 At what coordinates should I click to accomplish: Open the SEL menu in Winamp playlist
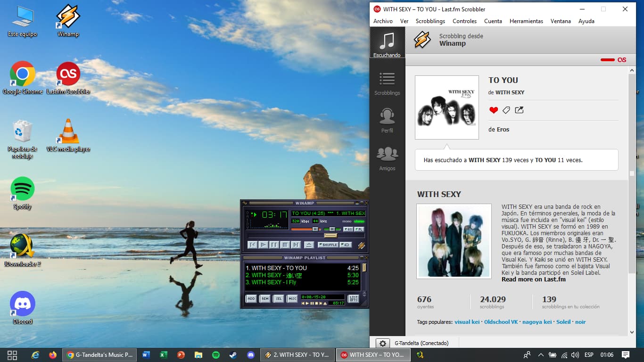point(279,298)
